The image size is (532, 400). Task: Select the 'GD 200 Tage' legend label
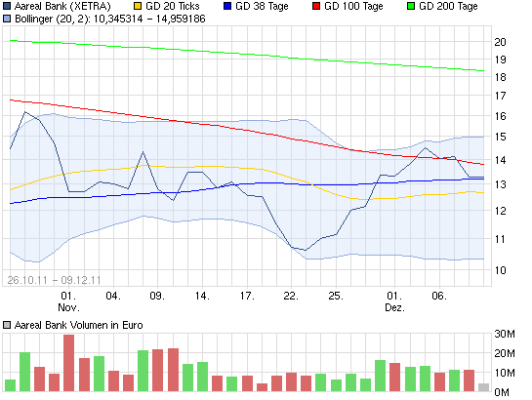(x=448, y=6)
